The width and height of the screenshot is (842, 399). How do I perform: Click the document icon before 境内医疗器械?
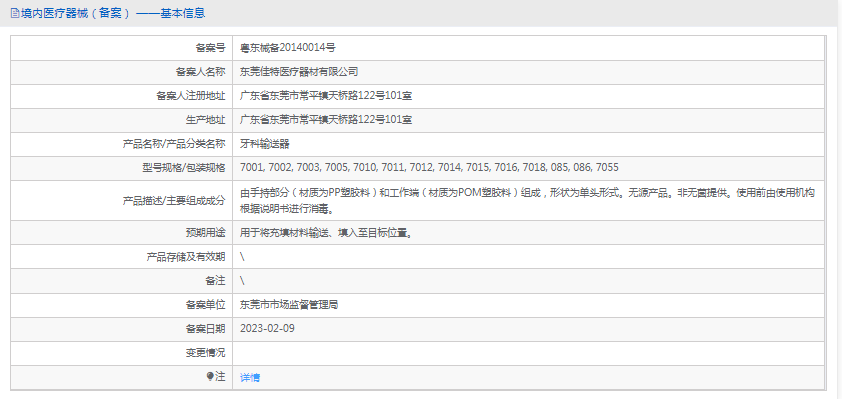(14, 13)
